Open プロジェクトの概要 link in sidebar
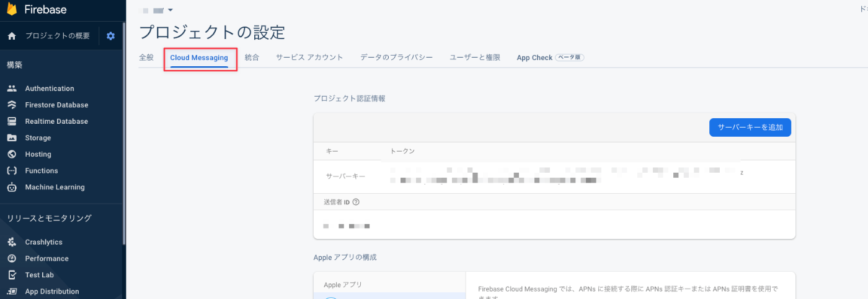 pos(58,36)
